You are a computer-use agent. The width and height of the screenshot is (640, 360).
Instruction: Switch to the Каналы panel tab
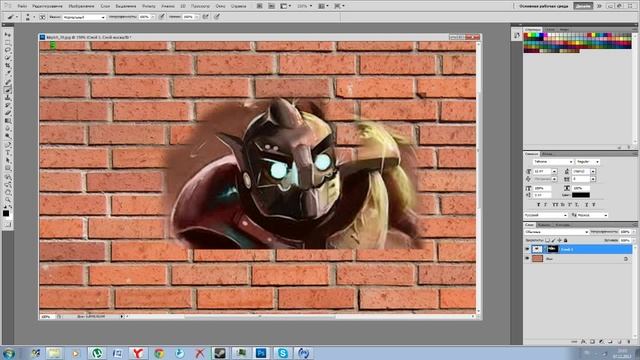(544, 225)
